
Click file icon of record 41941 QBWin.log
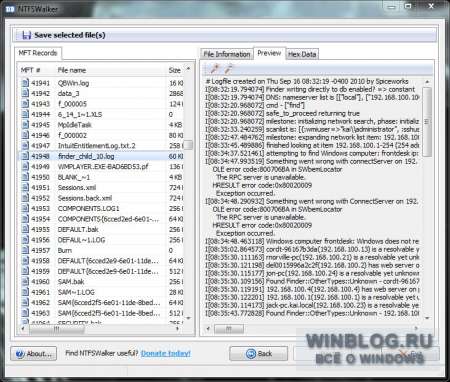coord(25,82)
